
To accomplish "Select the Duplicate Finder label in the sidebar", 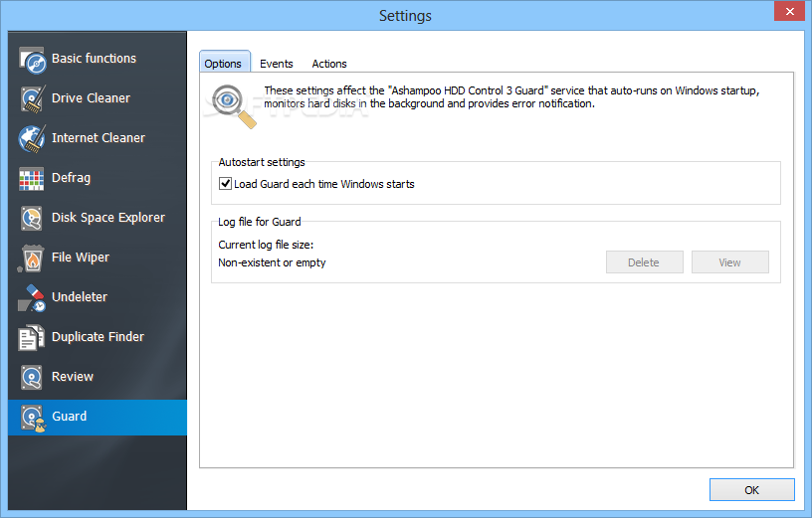I will click(98, 337).
